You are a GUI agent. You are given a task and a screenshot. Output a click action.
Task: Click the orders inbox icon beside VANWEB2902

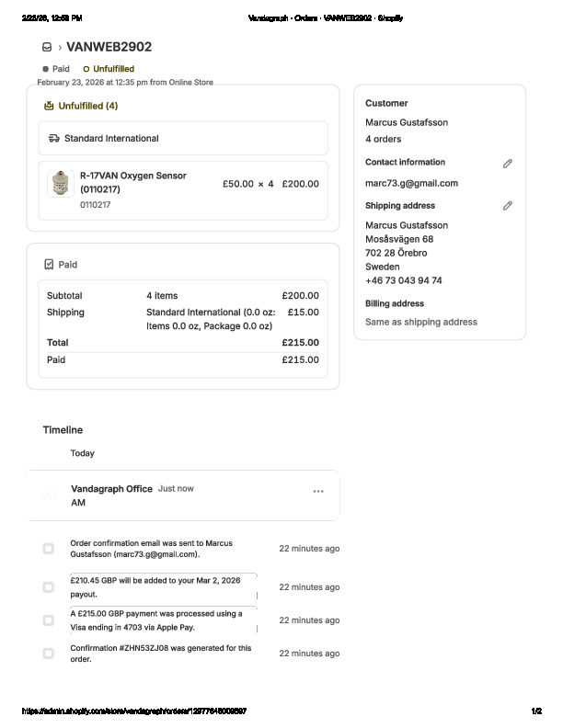(x=47, y=47)
